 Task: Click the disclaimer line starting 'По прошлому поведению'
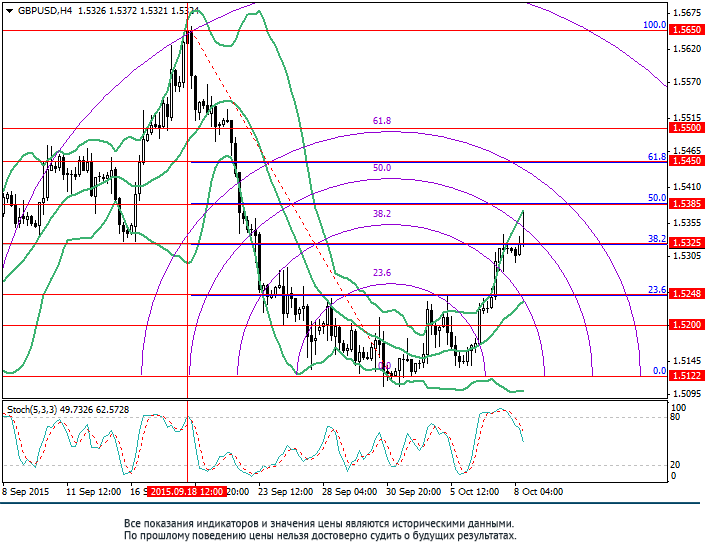click(x=320, y=536)
